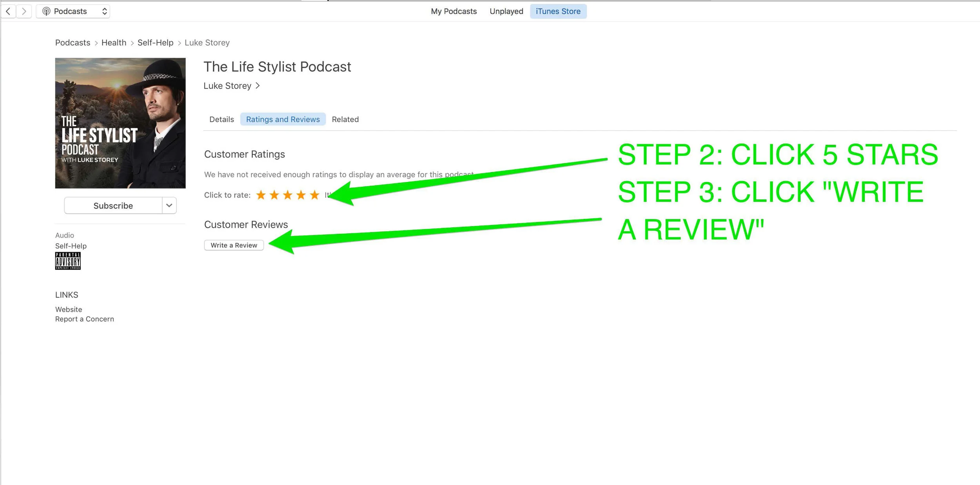Select the iTunes Store tab
Screen dimensions: 980x485
tap(558, 11)
